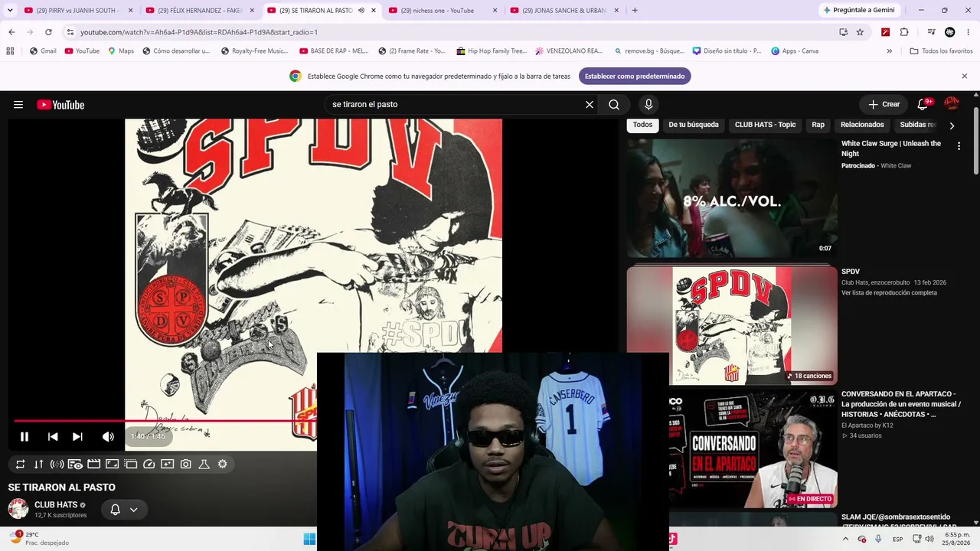The height and width of the screenshot is (551, 980).
Task: Select the Todos filter chip
Action: tap(643, 125)
